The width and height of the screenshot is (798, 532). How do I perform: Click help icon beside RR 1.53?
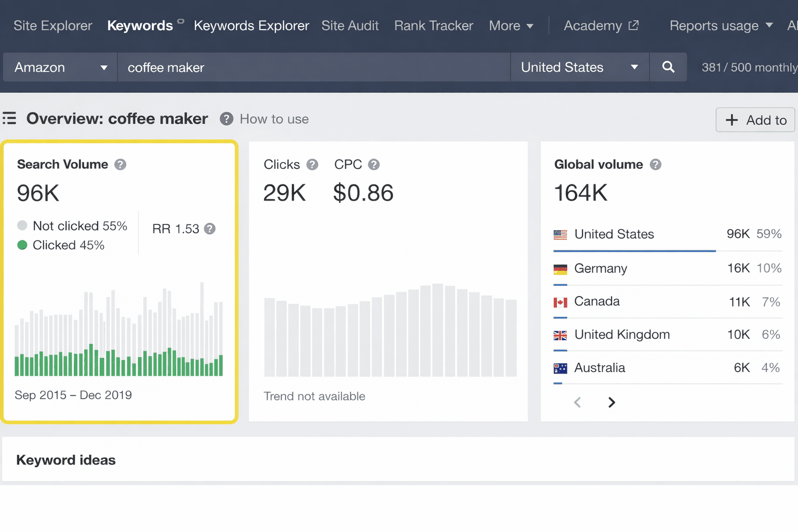(x=210, y=229)
